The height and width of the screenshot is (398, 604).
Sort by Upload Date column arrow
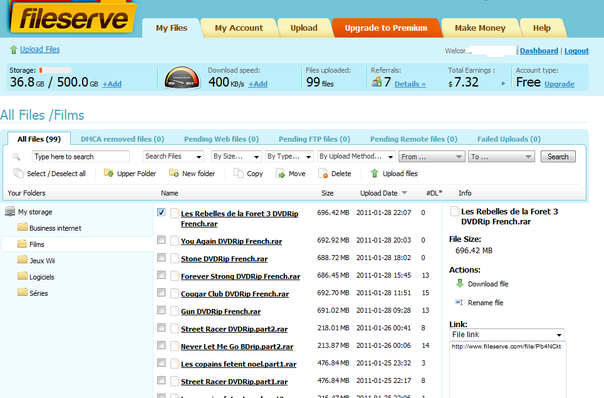point(404,193)
